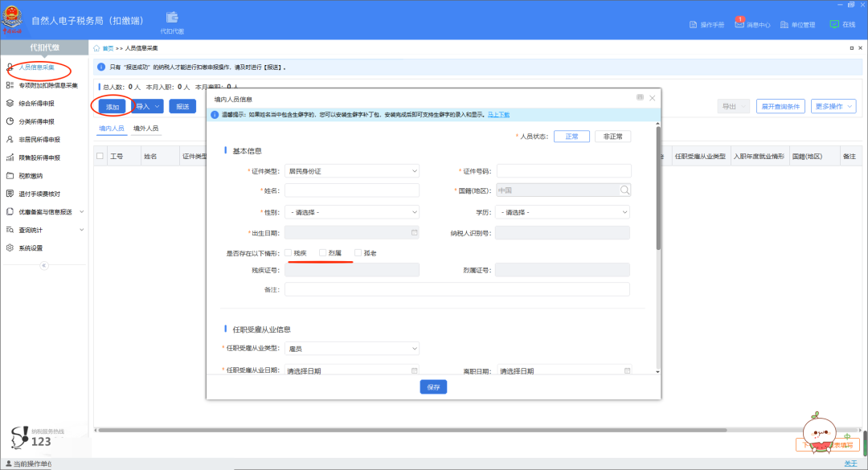Click the search icon in the 国籍(地区) field
Viewport: 868px width, 470px height.
(624, 190)
